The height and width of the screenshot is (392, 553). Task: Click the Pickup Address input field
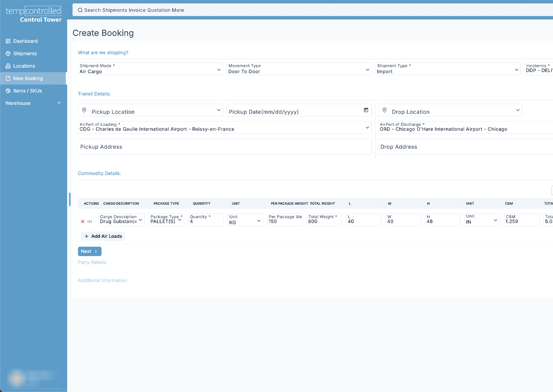(x=225, y=147)
